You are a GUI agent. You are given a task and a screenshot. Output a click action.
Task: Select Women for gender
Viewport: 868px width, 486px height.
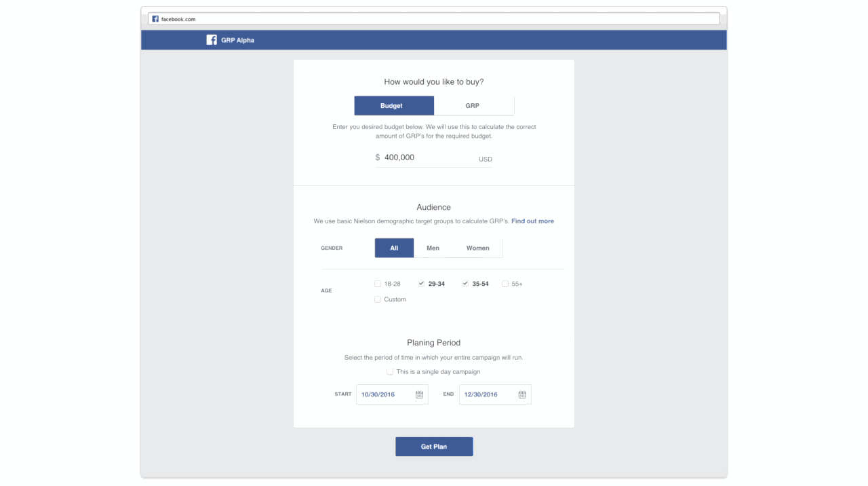[x=477, y=248]
